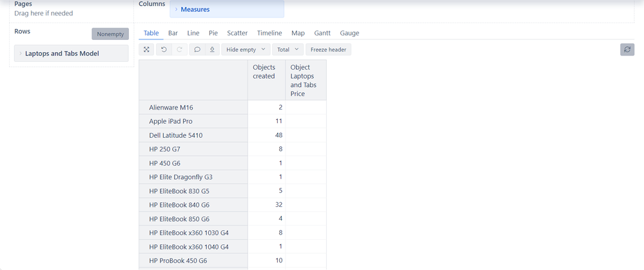Switch to the Gauge tab
The image size is (644, 270).
[x=349, y=34]
